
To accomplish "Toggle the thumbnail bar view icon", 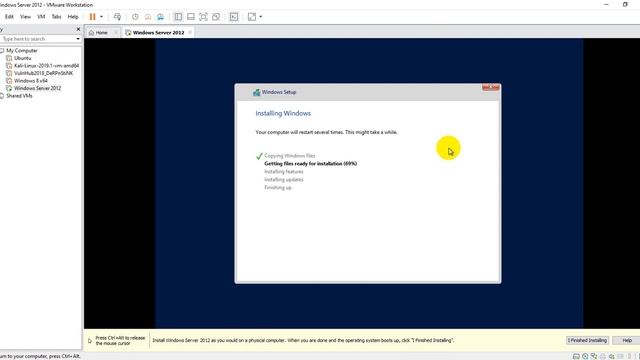I will 191,17.
